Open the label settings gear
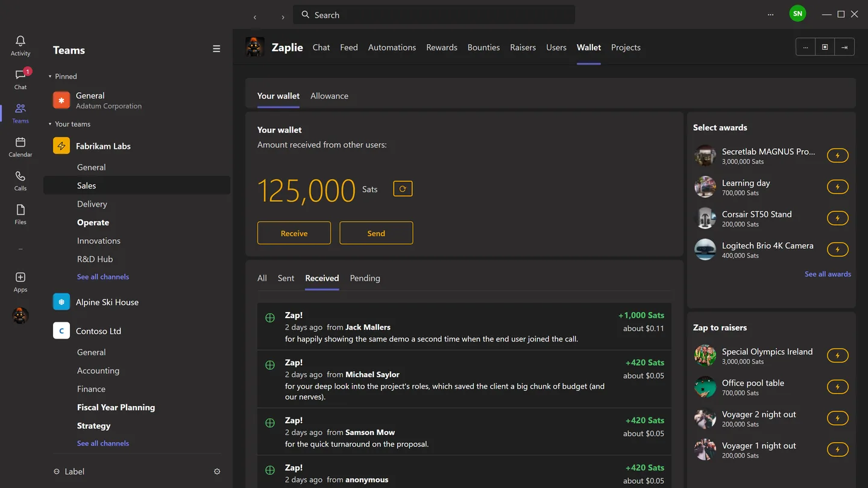 (x=217, y=472)
